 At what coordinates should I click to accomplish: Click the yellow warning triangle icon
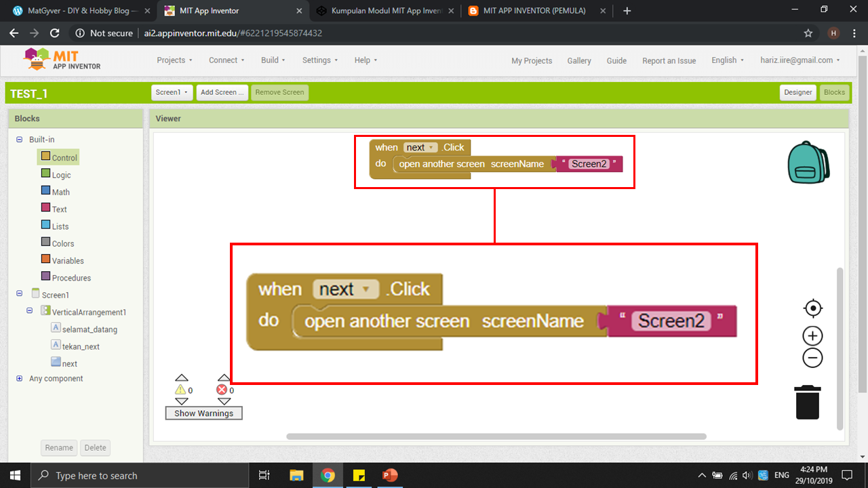(x=180, y=390)
